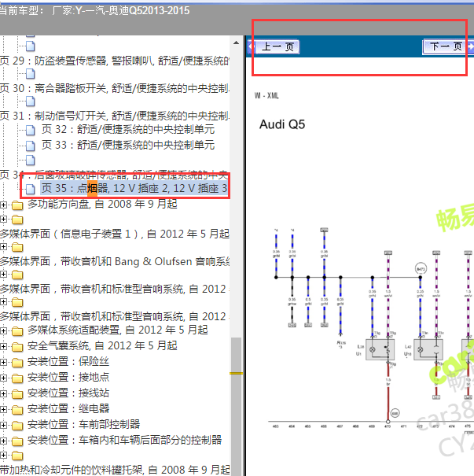The height and width of the screenshot is (476, 474).
Task: Open 多功能方向盘, 自 2008 年 9 月起
Action: (102, 204)
